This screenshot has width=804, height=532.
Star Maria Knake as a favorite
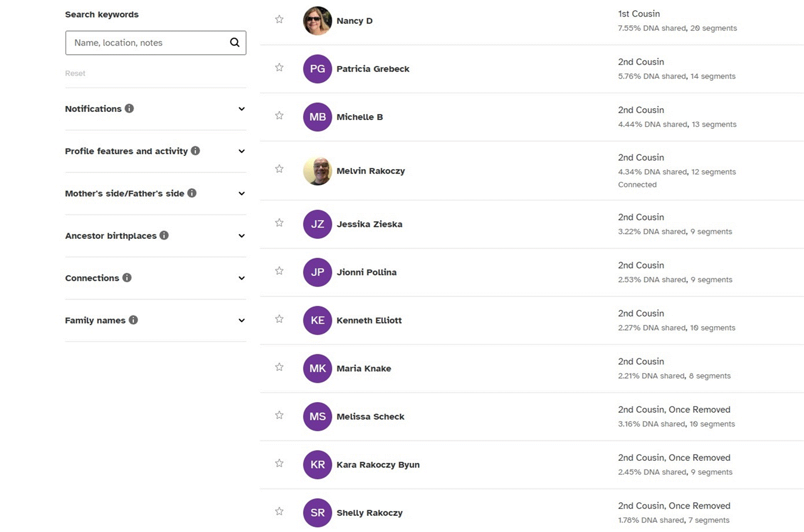point(279,367)
